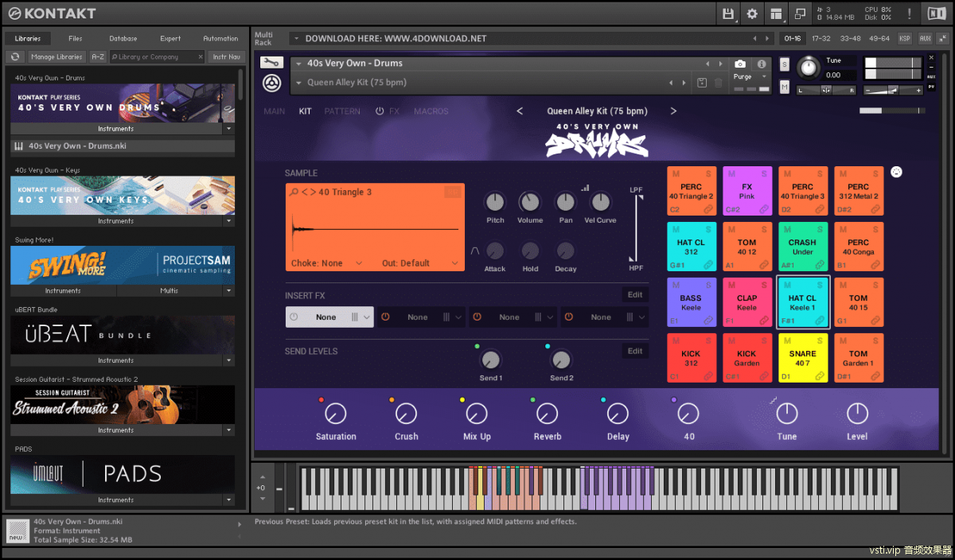The width and height of the screenshot is (955, 560).
Task: Open the MACROS page tab
Action: [x=431, y=111]
